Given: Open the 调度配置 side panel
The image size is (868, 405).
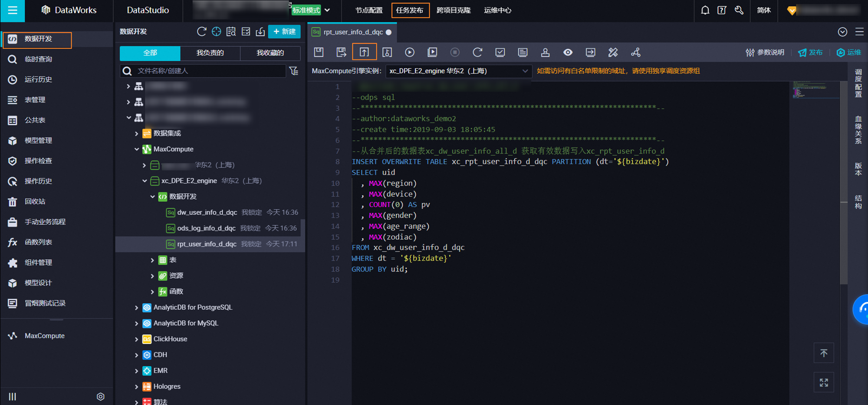Looking at the screenshot, I should pyautogui.click(x=858, y=83).
